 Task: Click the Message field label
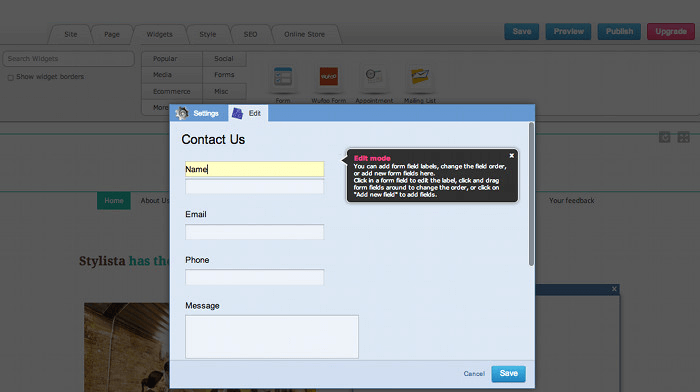pos(202,306)
